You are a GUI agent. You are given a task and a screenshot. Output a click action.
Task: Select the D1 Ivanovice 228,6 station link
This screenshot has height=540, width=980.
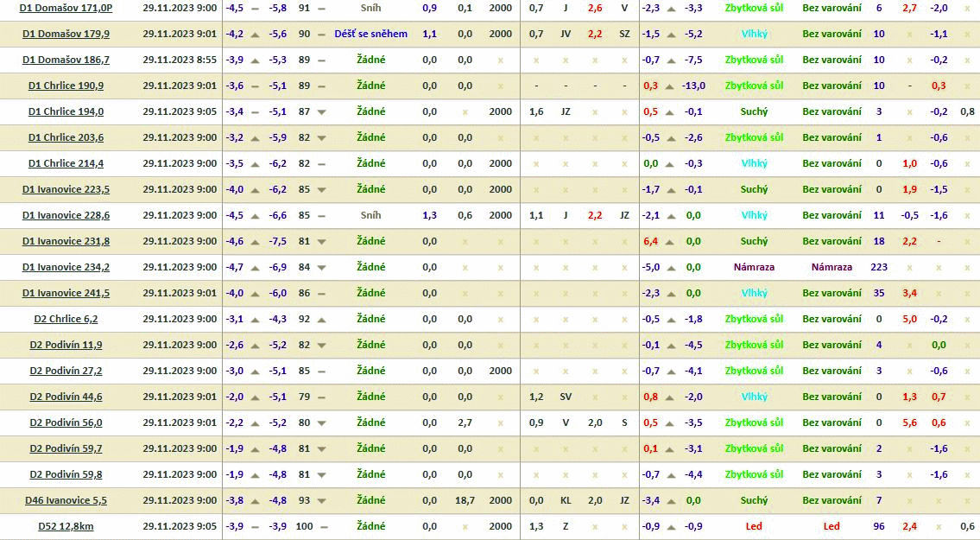pyautogui.click(x=66, y=215)
